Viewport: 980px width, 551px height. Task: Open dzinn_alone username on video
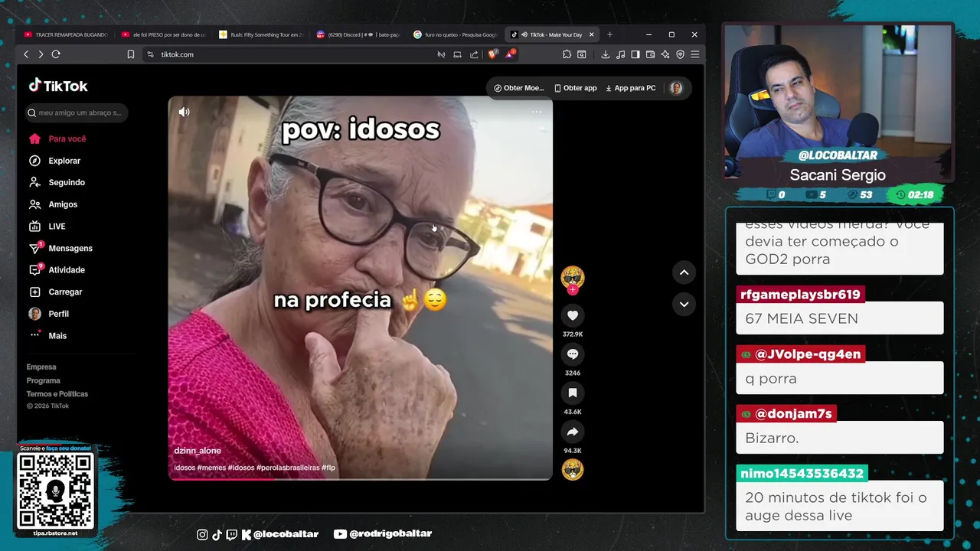tap(198, 451)
